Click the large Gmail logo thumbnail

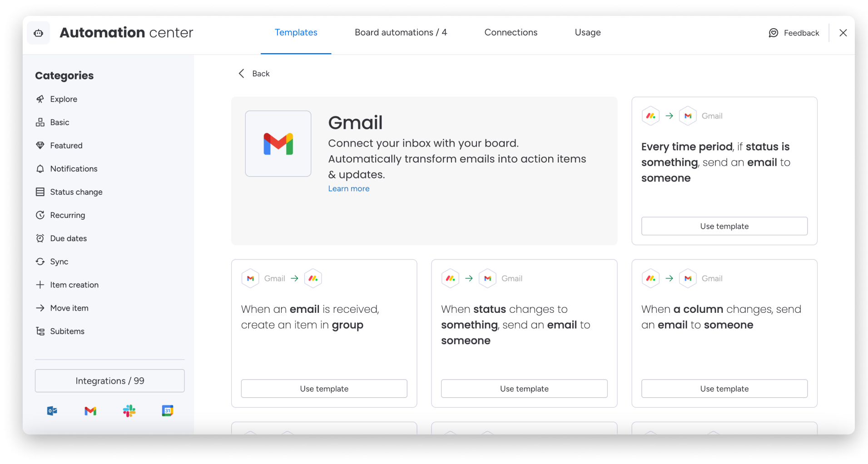click(278, 143)
